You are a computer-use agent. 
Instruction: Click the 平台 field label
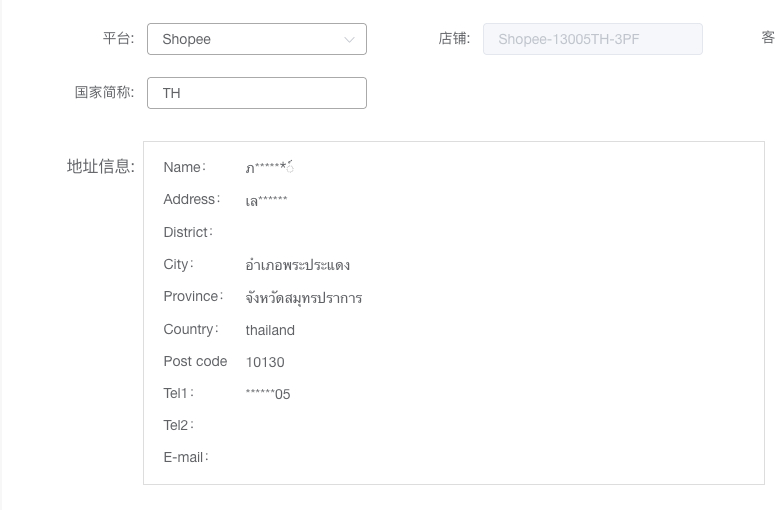(x=118, y=39)
